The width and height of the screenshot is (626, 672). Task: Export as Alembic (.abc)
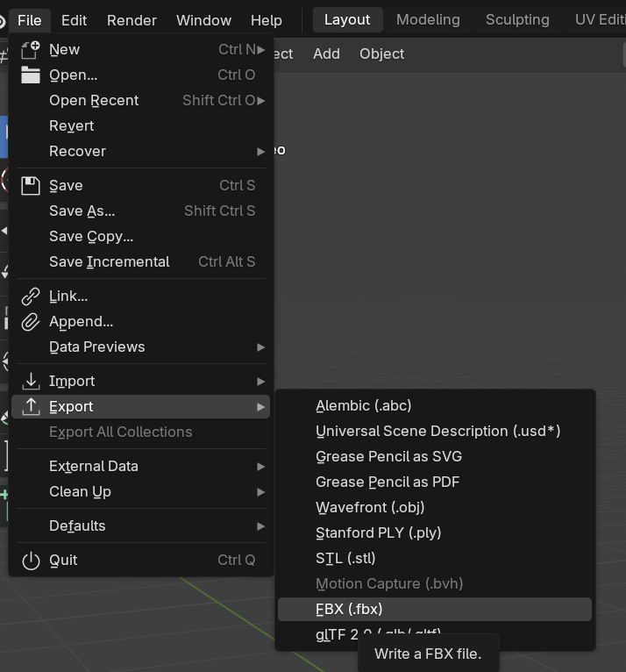pos(435,405)
